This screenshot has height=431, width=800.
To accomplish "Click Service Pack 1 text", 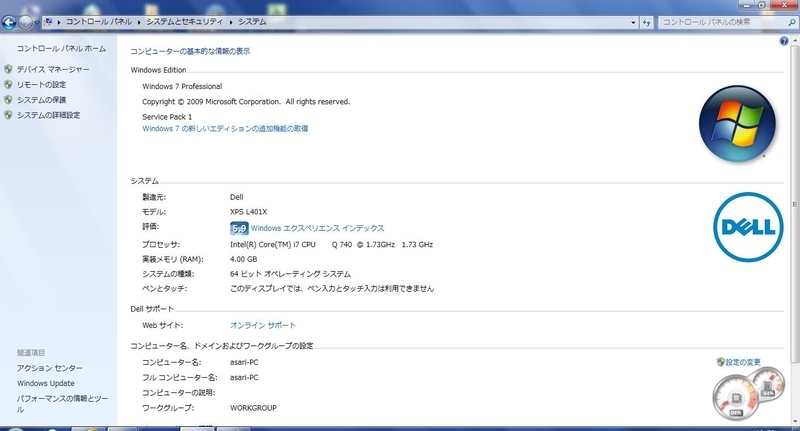I will (x=167, y=117).
